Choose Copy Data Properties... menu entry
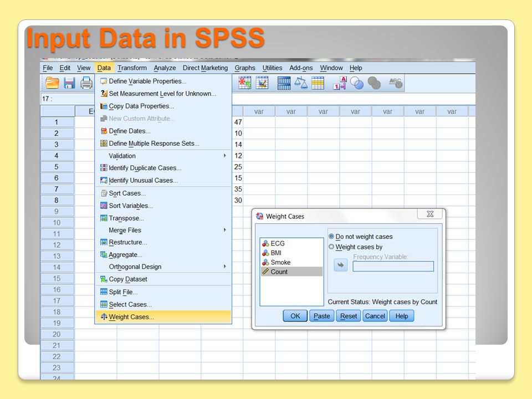The width and height of the screenshot is (532, 399). pos(163,106)
